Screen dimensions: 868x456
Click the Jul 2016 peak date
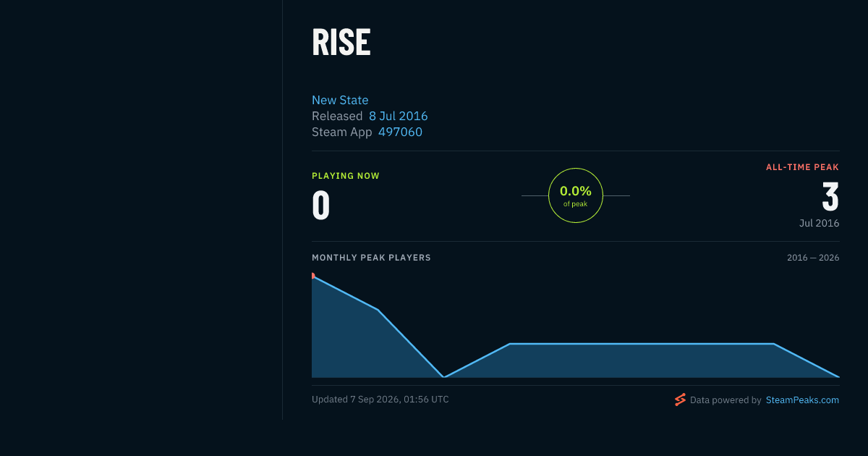[x=820, y=223]
